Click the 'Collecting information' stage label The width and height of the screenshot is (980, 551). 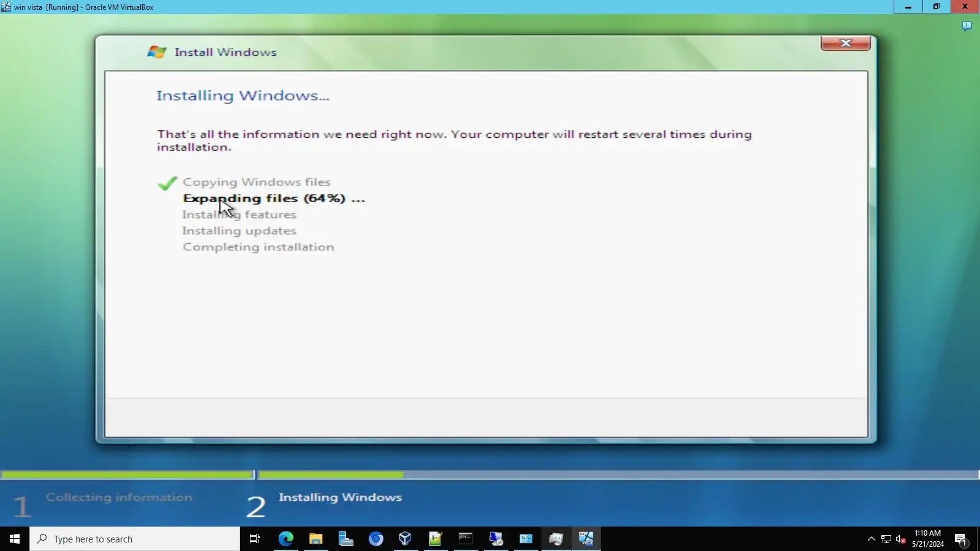[x=119, y=497]
